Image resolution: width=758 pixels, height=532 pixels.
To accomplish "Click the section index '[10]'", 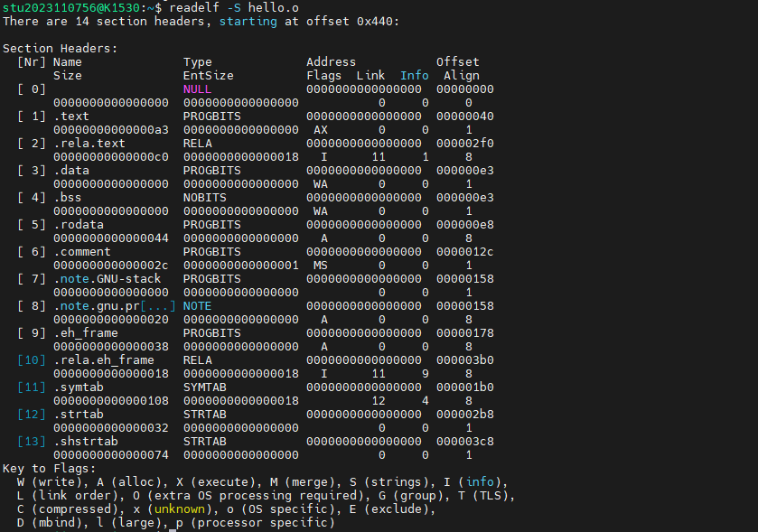I will [x=32, y=359].
